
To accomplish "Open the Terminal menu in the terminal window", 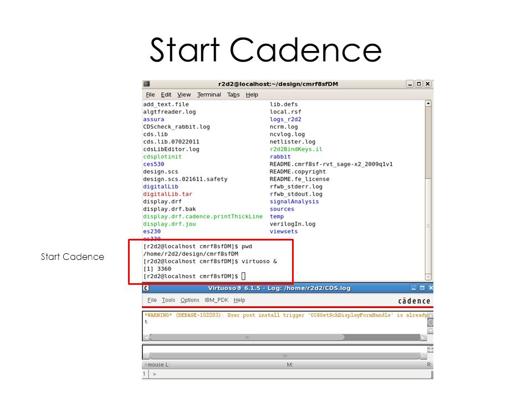I will [209, 95].
